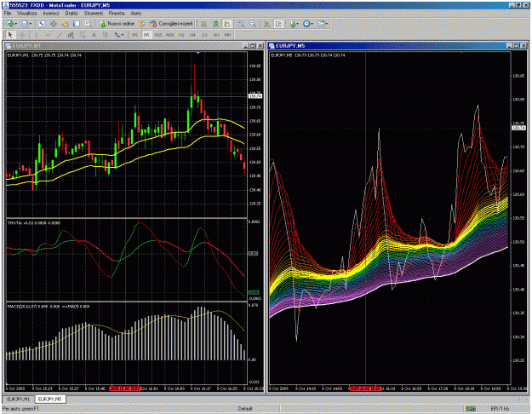Open the Grafici menu

(72, 13)
